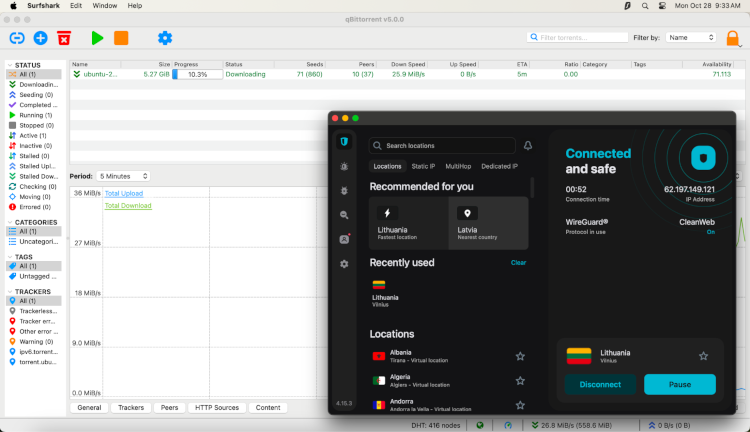Click the notification bell in Surfshark
750x432 pixels.
pos(528,145)
